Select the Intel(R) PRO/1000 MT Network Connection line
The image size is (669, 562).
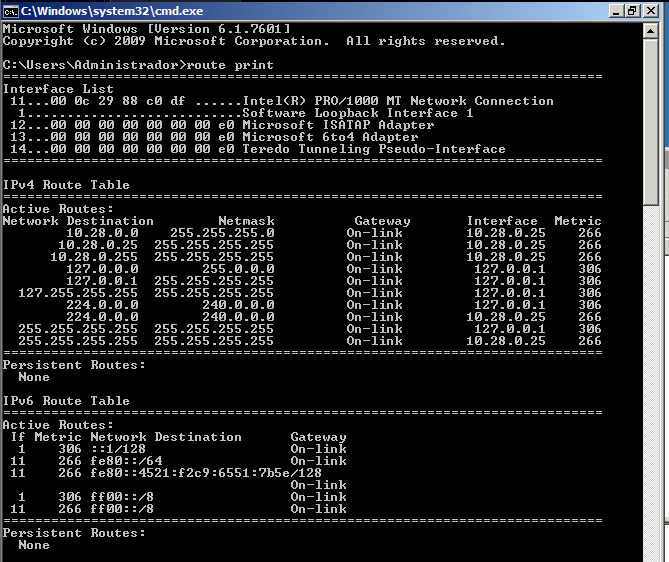[x=282, y=101]
